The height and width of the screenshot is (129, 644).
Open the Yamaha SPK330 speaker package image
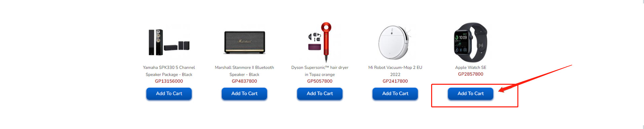tap(169, 43)
